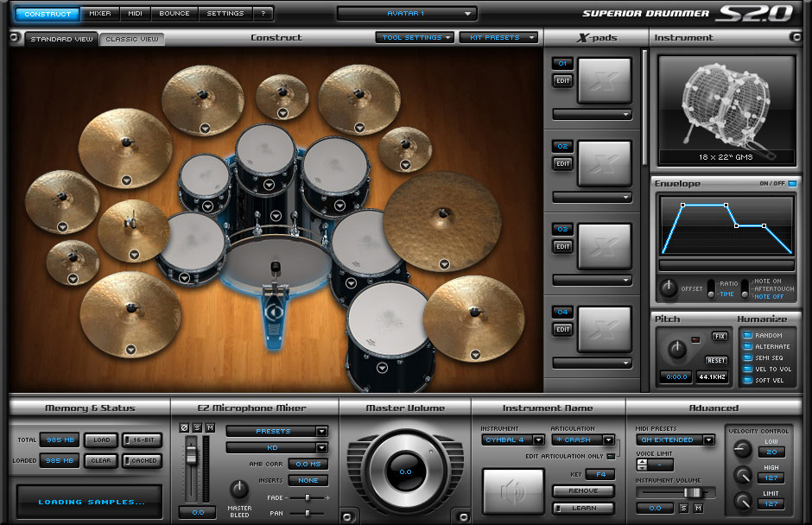Toggle the Edit Articulation Only checkbox
This screenshot has width=812, height=525.
point(612,456)
